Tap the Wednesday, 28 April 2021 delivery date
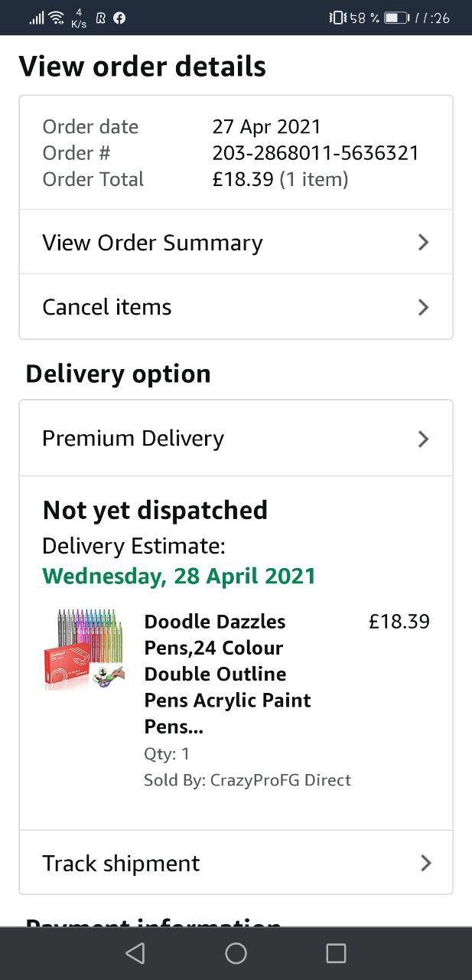Screen dimensions: 472x980 click(x=179, y=576)
